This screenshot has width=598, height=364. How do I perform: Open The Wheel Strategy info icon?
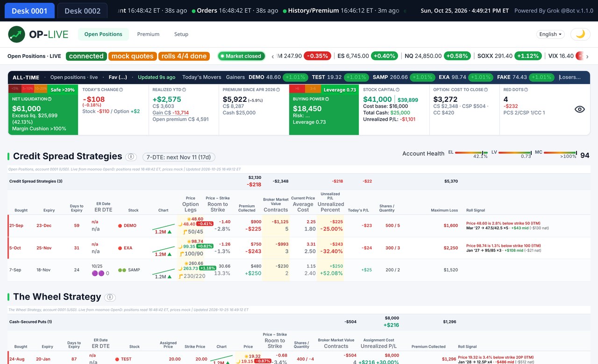click(110, 297)
